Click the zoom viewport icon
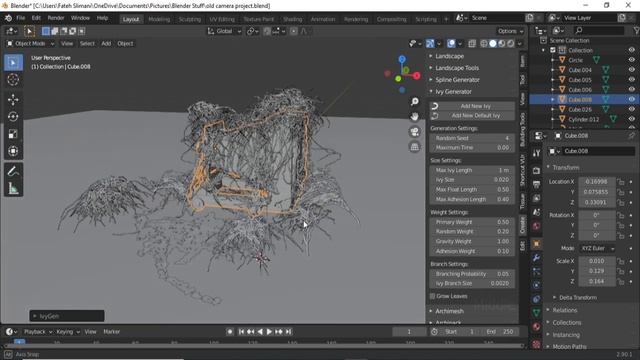 (415, 102)
